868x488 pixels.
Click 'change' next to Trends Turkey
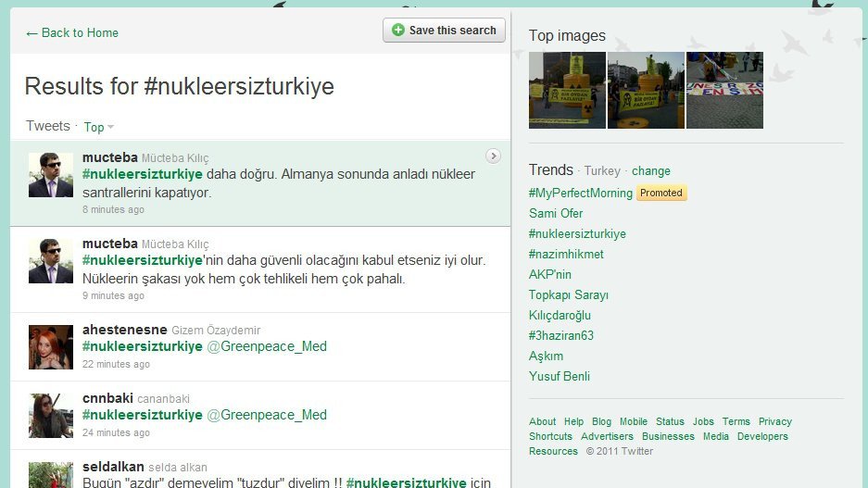point(651,171)
